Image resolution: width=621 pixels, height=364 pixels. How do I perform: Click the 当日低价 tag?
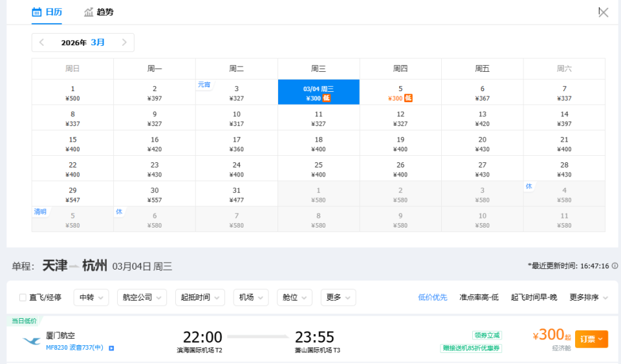[24, 321]
